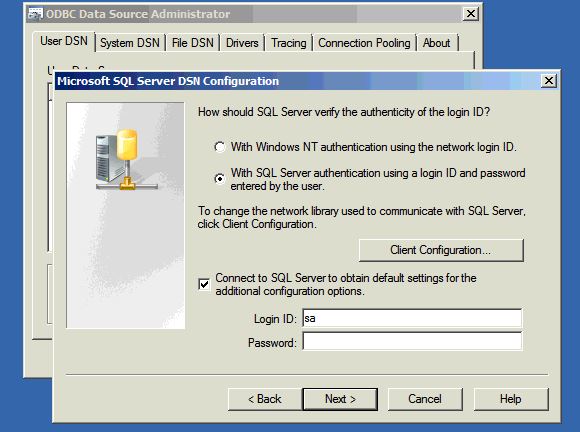Screen dimensions: 580x432
Task: Close the SQL Server DSN Configuration dialog
Action: coord(549,81)
